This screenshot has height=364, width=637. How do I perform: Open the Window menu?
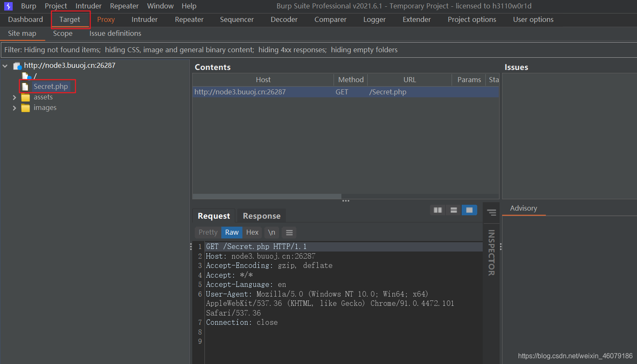click(160, 6)
